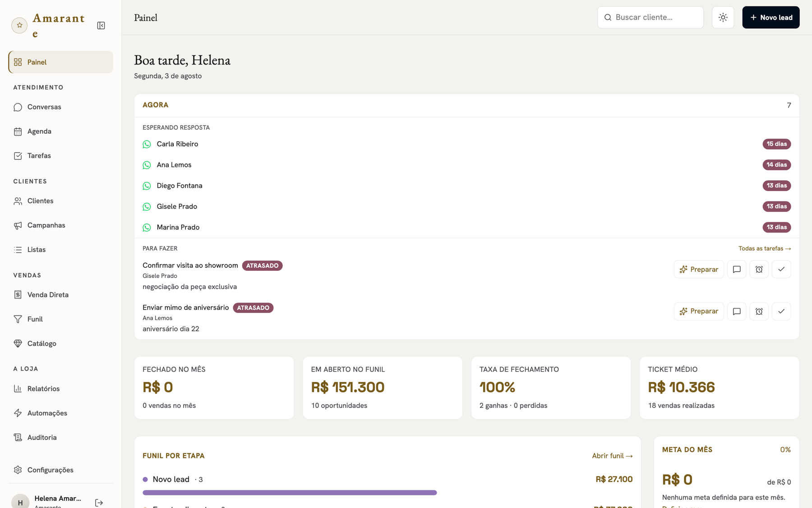
Task: Navigate to Clientes page
Action: coord(61,201)
